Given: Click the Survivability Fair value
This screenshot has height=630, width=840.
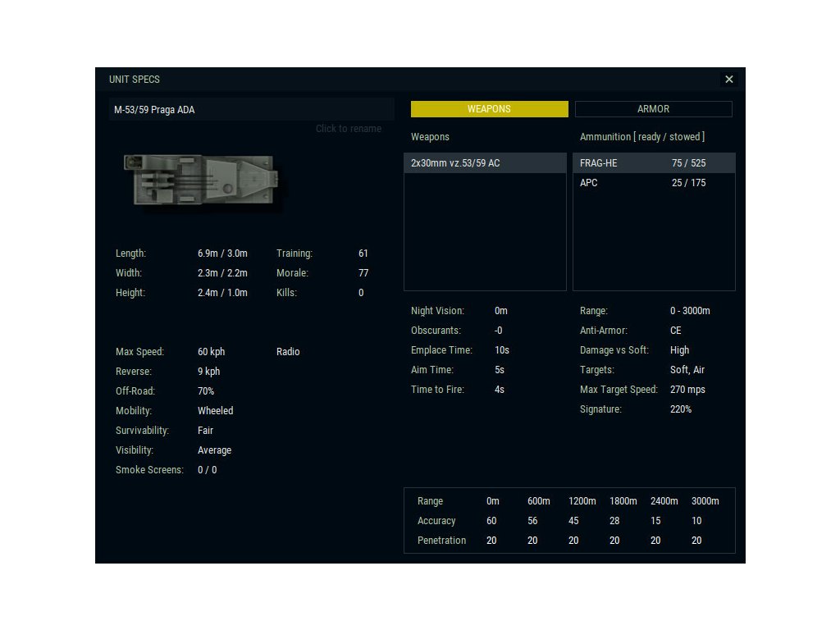Looking at the screenshot, I should 205,431.
